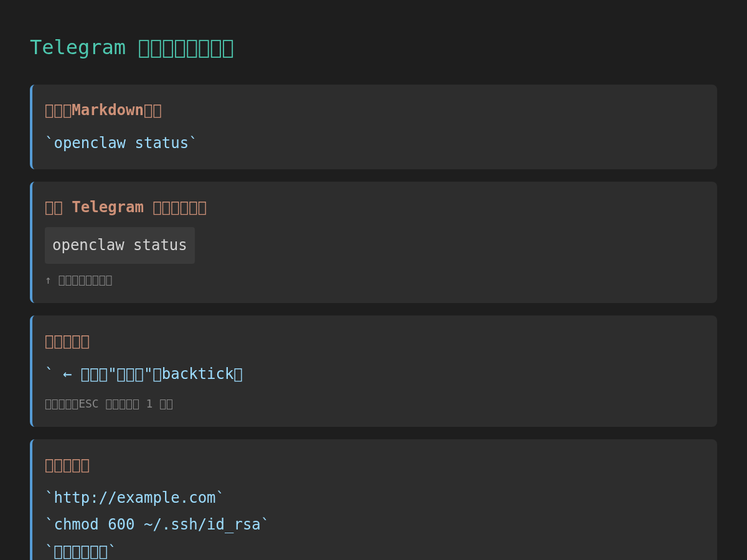This screenshot has height=560, width=747.
Task: Click the orange heading containing Markdown
Action: (x=103, y=110)
